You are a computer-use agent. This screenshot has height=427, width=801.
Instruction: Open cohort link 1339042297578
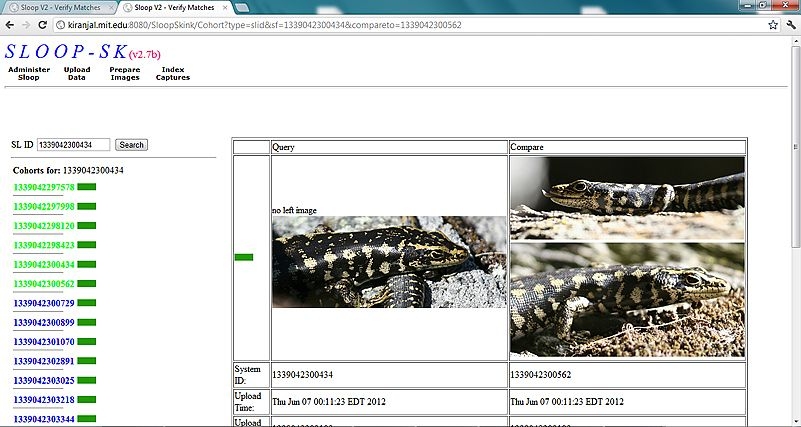point(44,187)
